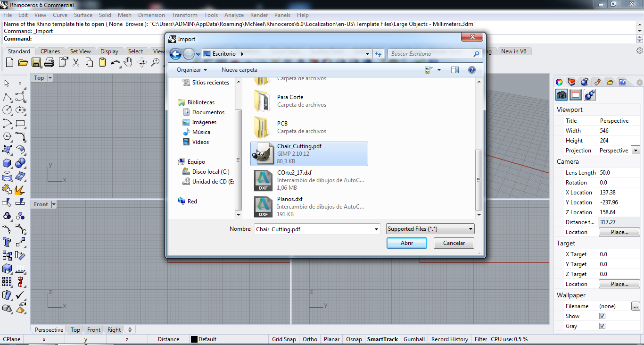Screen dimensions: 644x345
Task: Open the Help icon in Import dialog
Action: 471,70
